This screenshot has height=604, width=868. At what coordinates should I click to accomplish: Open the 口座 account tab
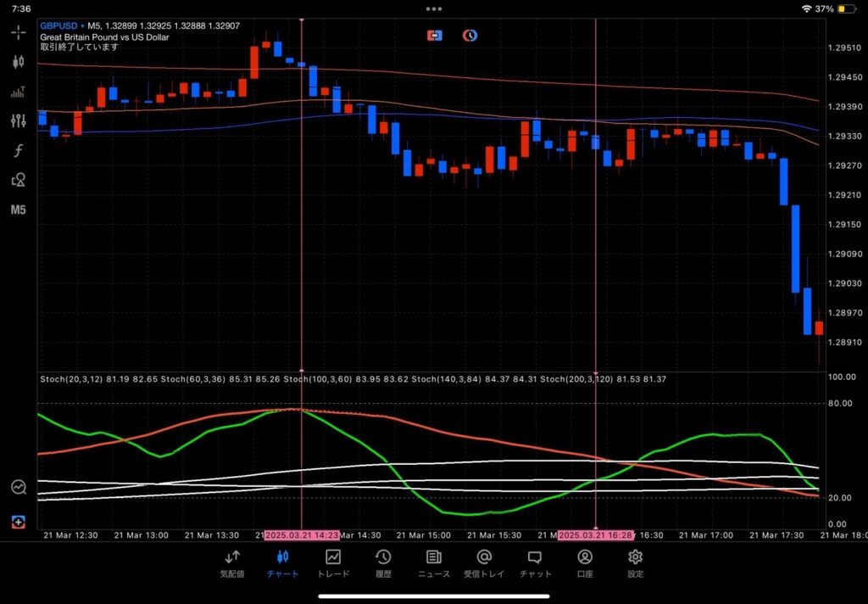click(585, 564)
